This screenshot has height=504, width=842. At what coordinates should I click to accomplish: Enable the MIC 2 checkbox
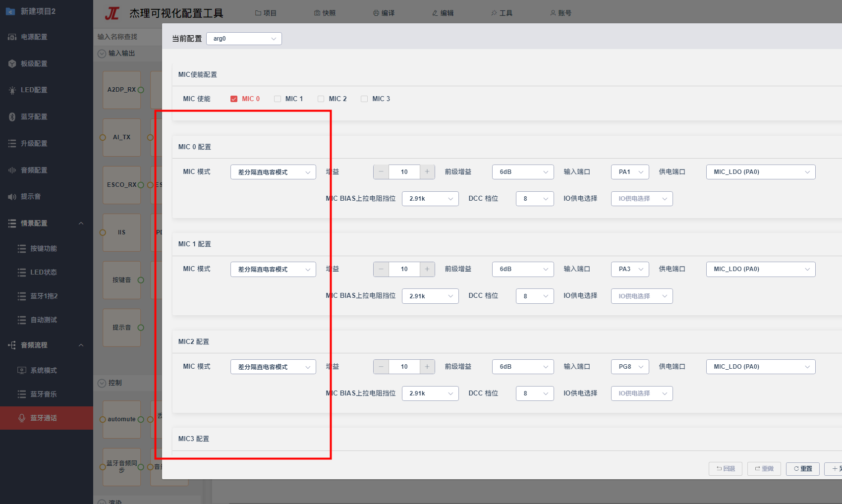[321, 99]
